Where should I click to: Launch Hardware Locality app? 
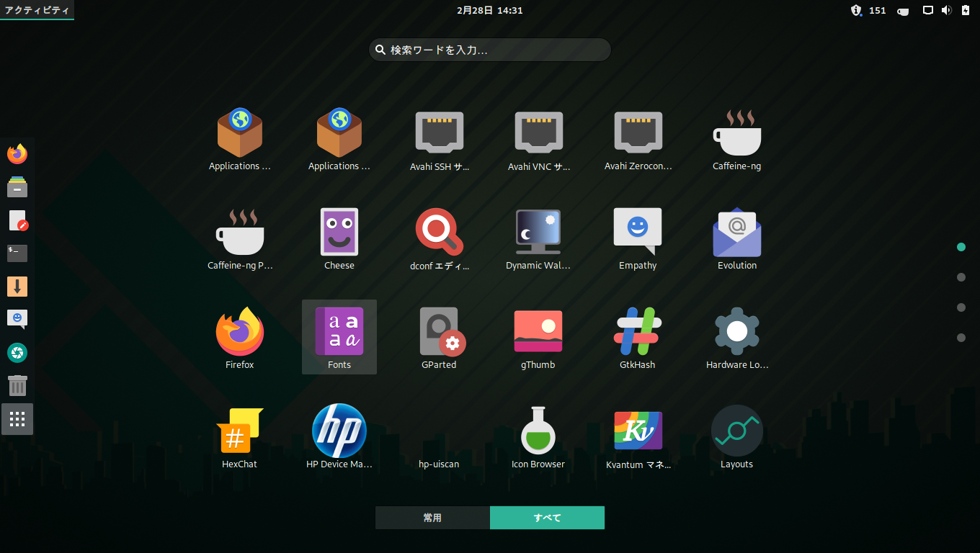point(737,338)
